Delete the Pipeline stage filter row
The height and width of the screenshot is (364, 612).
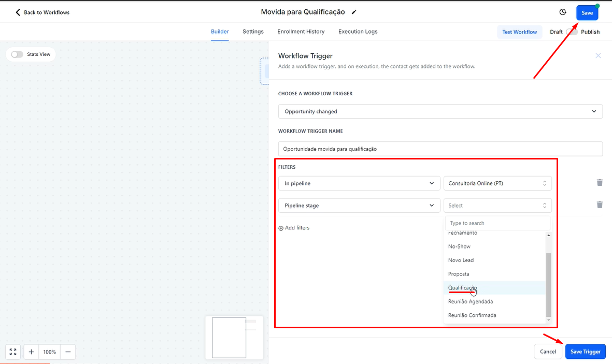(600, 205)
